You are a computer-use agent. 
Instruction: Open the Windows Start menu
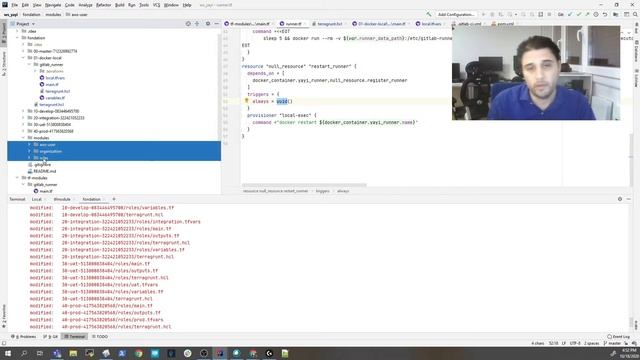coord(7,353)
